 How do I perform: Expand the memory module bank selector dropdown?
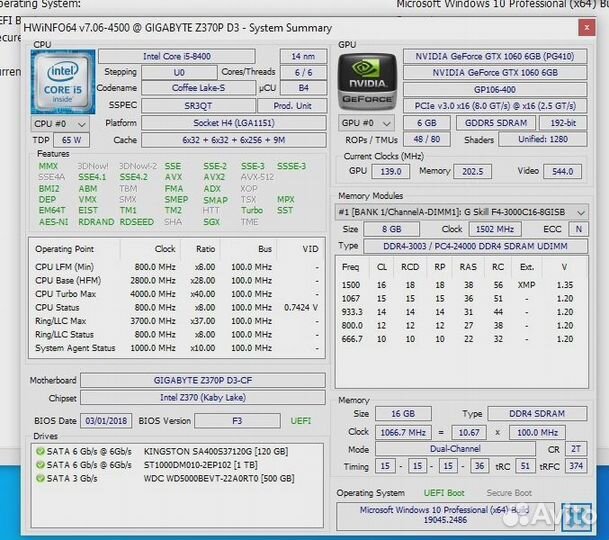coord(461,212)
